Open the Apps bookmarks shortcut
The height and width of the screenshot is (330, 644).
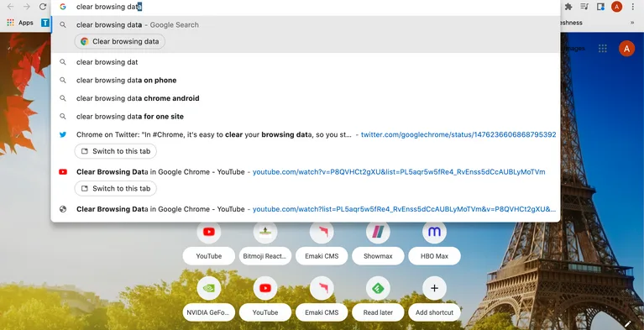click(20, 23)
